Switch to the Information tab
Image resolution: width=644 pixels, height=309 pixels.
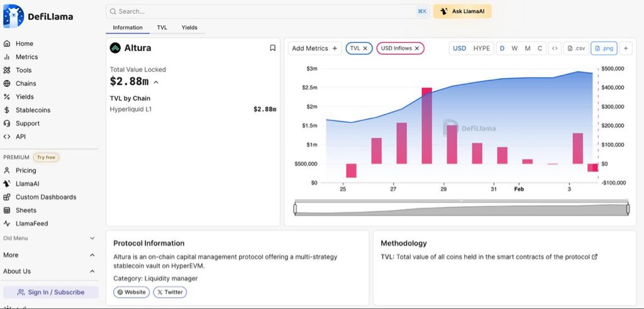click(x=128, y=28)
